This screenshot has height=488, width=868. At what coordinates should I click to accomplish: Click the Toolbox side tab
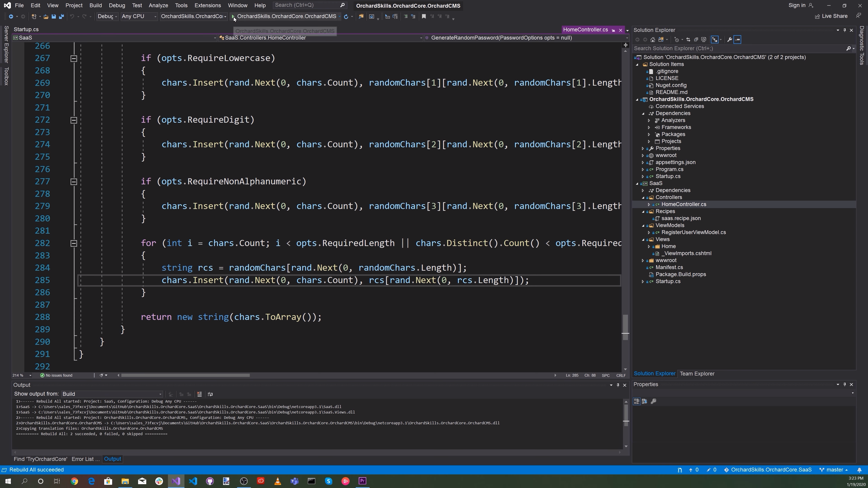click(6, 76)
